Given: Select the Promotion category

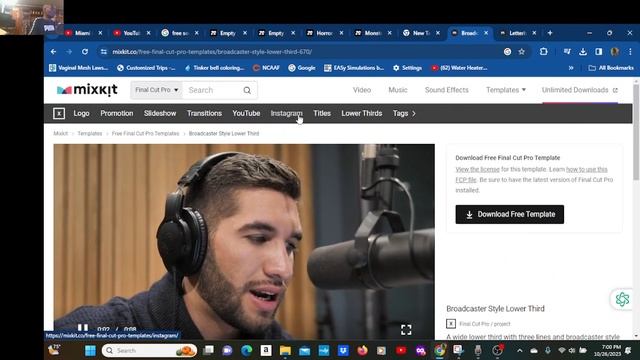Looking at the screenshot, I should coord(117,113).
